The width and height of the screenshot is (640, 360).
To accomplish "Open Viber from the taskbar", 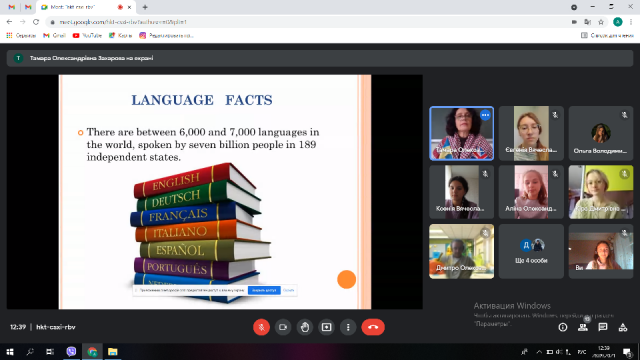I will tap(71, 351).
